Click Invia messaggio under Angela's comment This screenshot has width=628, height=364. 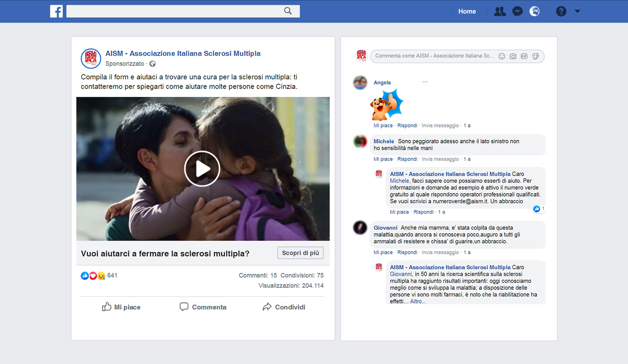point(440,126)
